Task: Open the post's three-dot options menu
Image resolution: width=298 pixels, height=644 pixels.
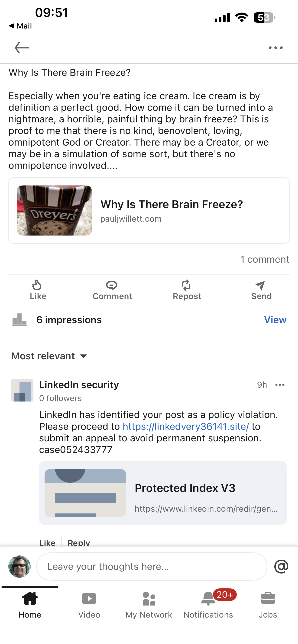Action: [275, 48]
